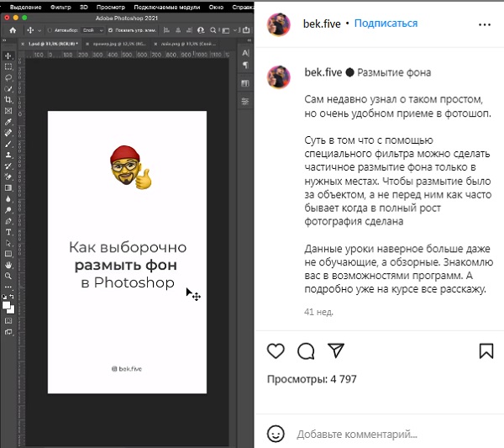This screenshot has width=504, height=448.
Task: Select the Rectangular Marquee tool
Action: 8,67
